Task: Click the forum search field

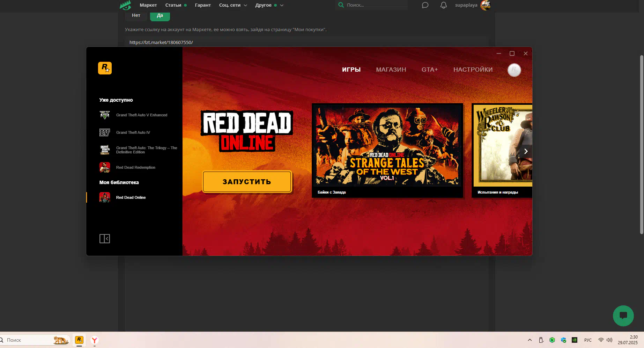Action: [x=372, y=5]
